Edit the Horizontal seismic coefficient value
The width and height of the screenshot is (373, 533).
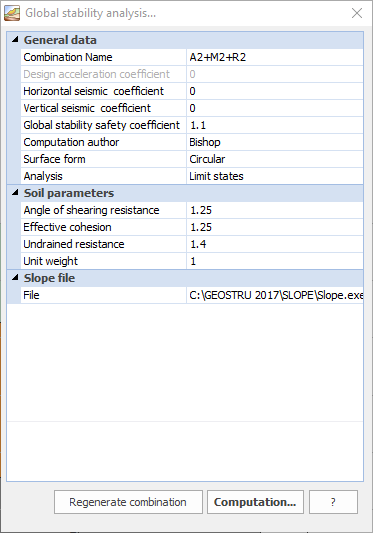275,91
